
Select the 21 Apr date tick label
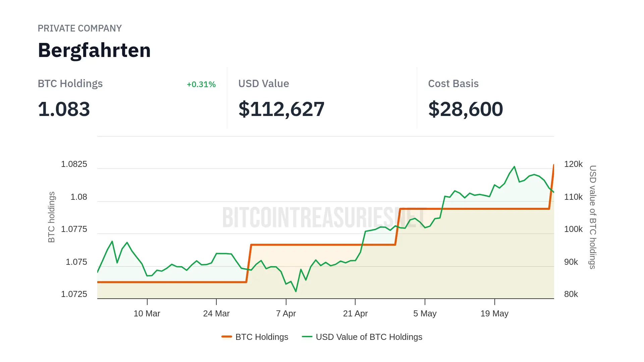click(355, 314)
